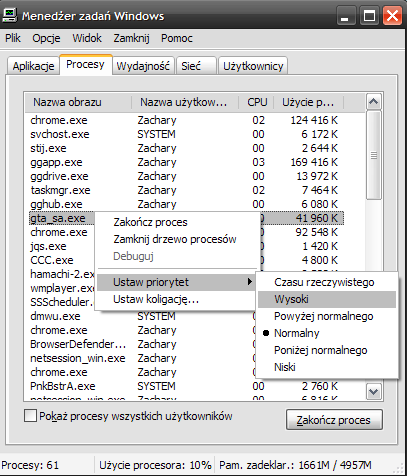Screen dimensions: 407x476
Task: Maximize the Menedżer zadań Windows window
Action: pyautogui.click(x=369, y=16)
